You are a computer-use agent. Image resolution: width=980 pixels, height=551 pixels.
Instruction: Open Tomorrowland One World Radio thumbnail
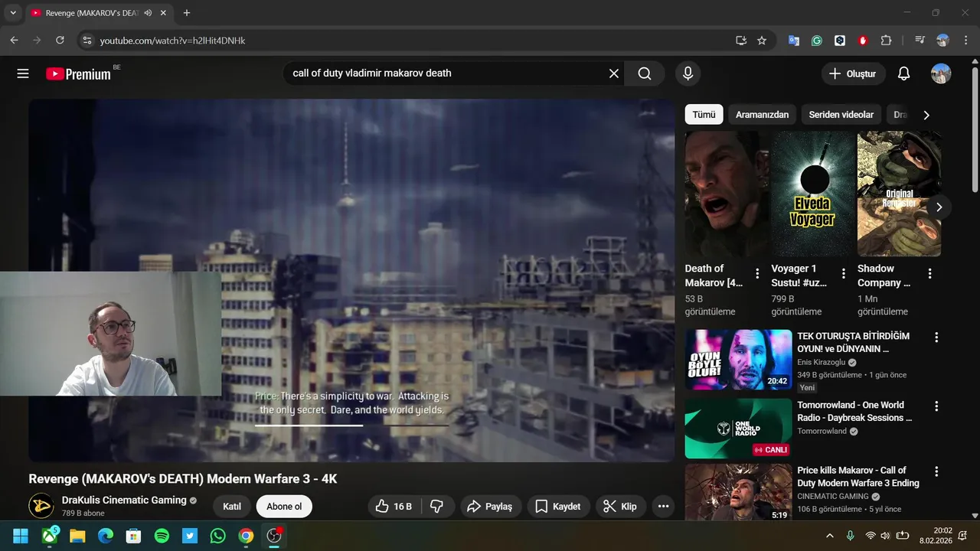click(x=738, y=428)
